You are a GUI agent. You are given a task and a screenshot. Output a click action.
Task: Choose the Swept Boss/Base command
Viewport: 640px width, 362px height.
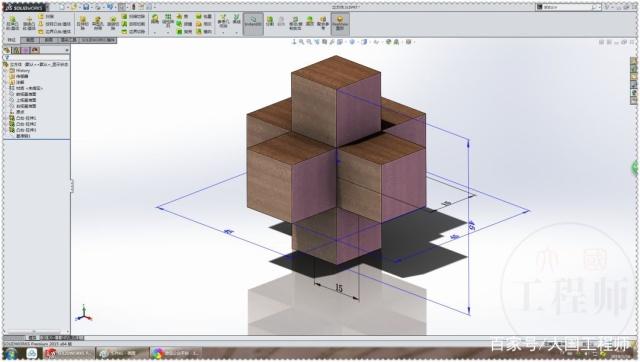pyautogui.click(x=47, y=16)
